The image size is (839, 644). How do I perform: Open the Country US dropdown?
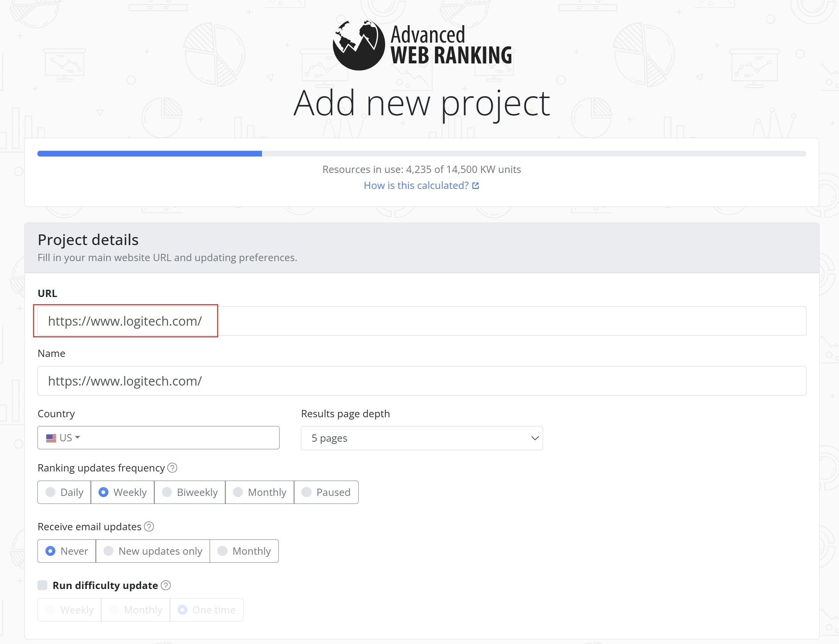point(158,438)
